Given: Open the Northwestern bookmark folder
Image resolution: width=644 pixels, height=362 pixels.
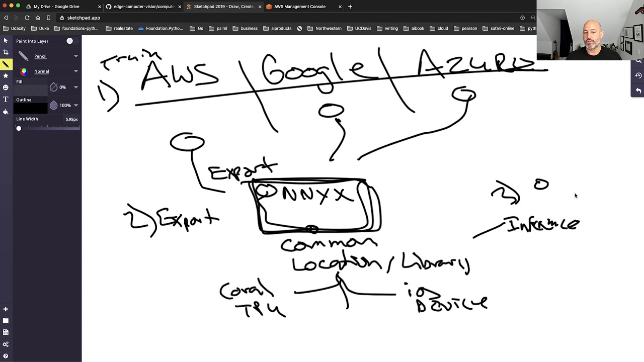Looking at the screenshot, I should 325,28.
